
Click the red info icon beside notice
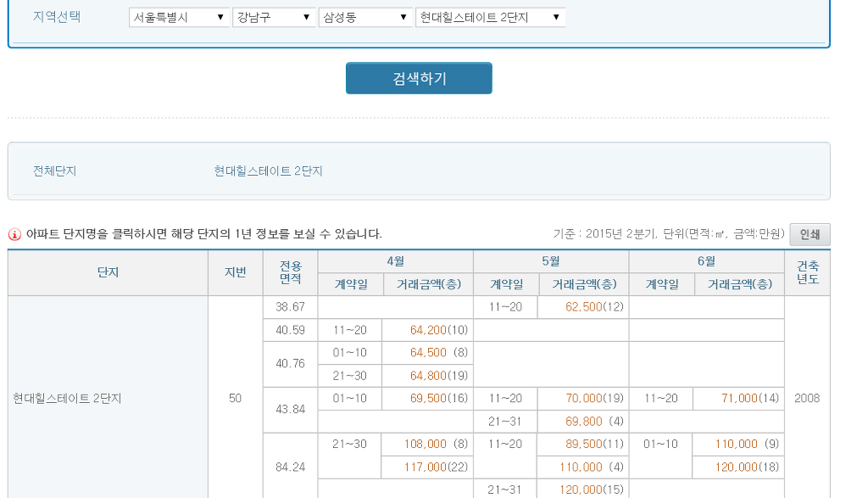click(14, 234)
